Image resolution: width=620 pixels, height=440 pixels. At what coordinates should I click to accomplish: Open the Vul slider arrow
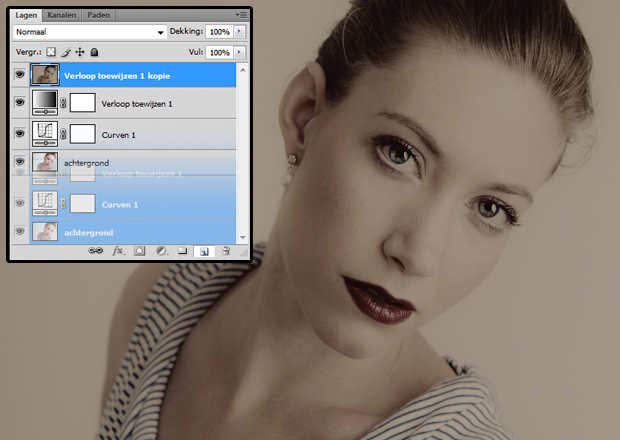click(x=240, y=53)
